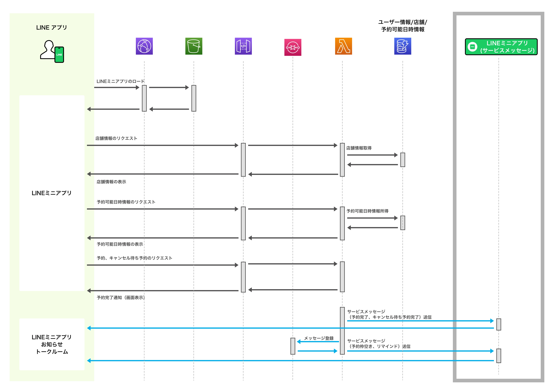Image resolution: width=554 pixels, height=392 pixels.
Task: Click the 予約、キャンセル待ち予約のリクエスト label
Action: pyautogui.click(x=134, y=258)
